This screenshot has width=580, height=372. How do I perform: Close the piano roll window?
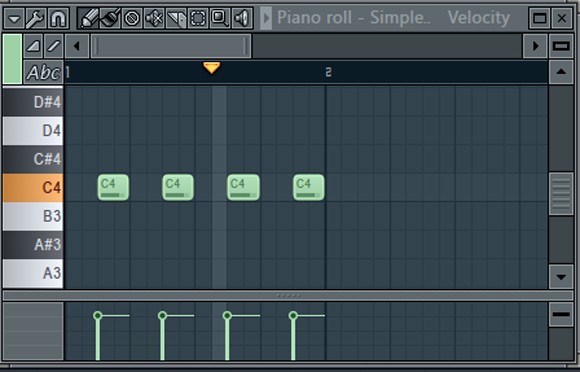pos(562,18)
